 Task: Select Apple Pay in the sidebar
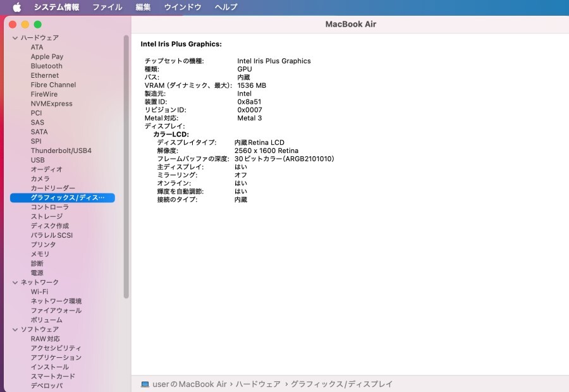point(47,57)
